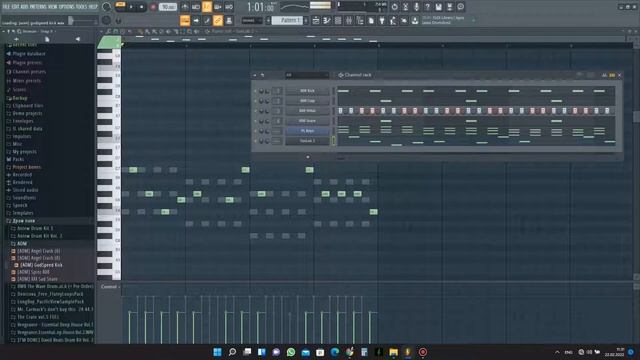Click the play button
Viewport: 640px width, 360px height.
pos(131,7)
